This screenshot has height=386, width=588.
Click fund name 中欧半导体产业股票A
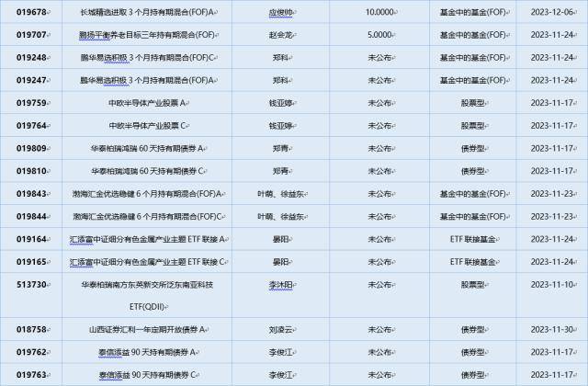click(147, 103)
